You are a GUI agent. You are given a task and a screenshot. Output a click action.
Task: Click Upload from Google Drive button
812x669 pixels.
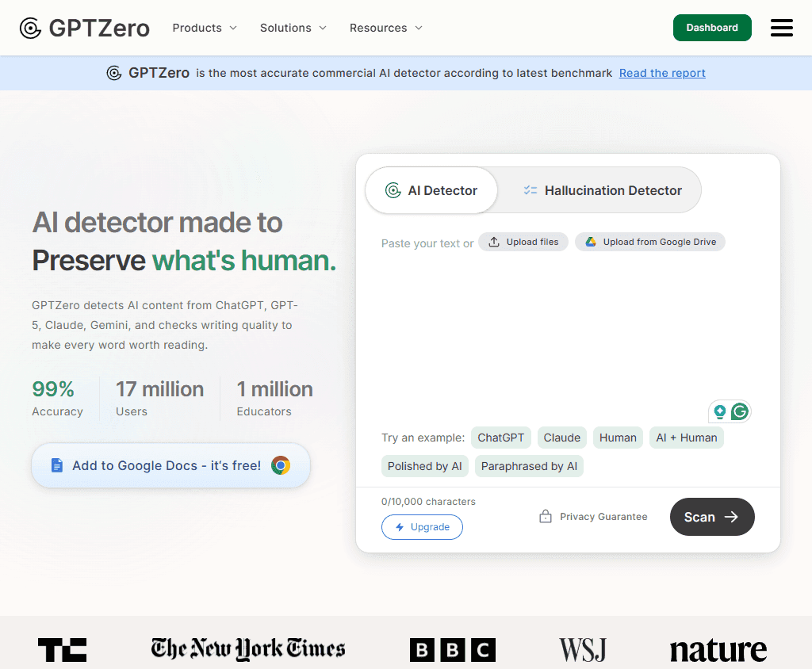[650, 242]
